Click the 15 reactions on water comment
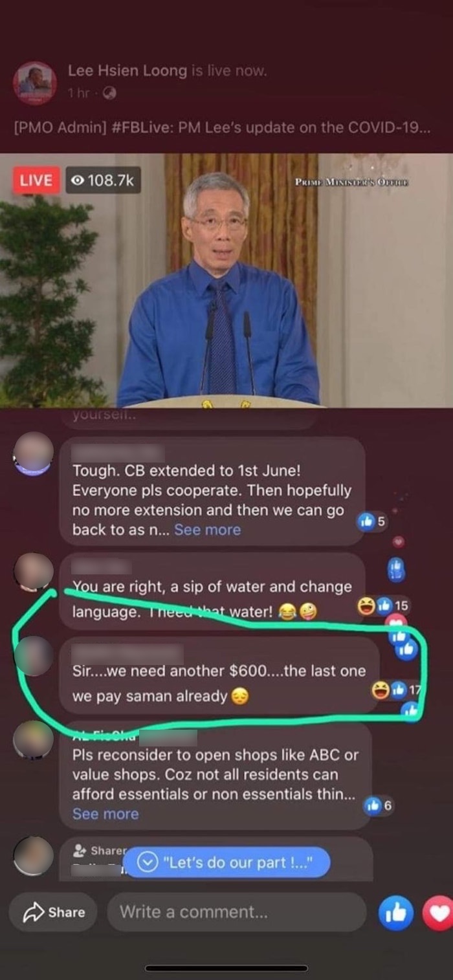Image resolution: width=453 pixels, height=980 pixels. [384, 605]
